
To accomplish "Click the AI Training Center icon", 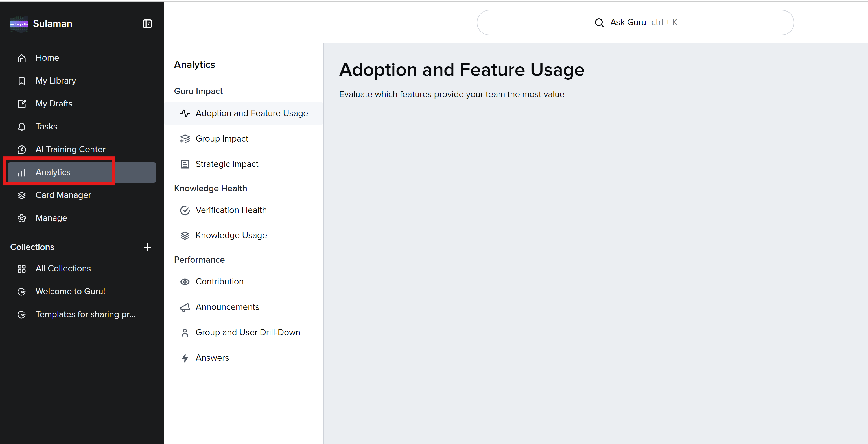I will tap(21, 149).
